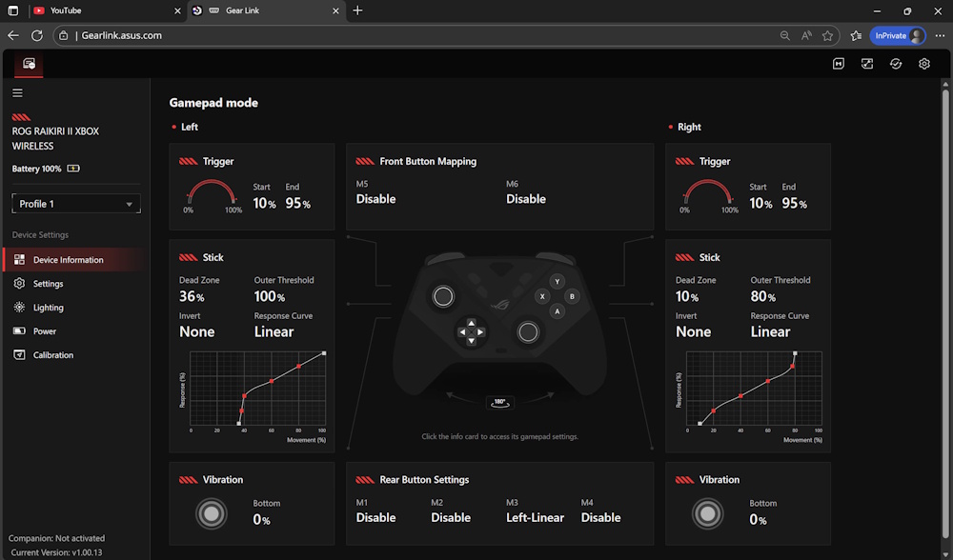Screen dimensions: 953x560
Task: Click the page vertical scrollbar
Action: pyautogui.click(x=945, y=316)
